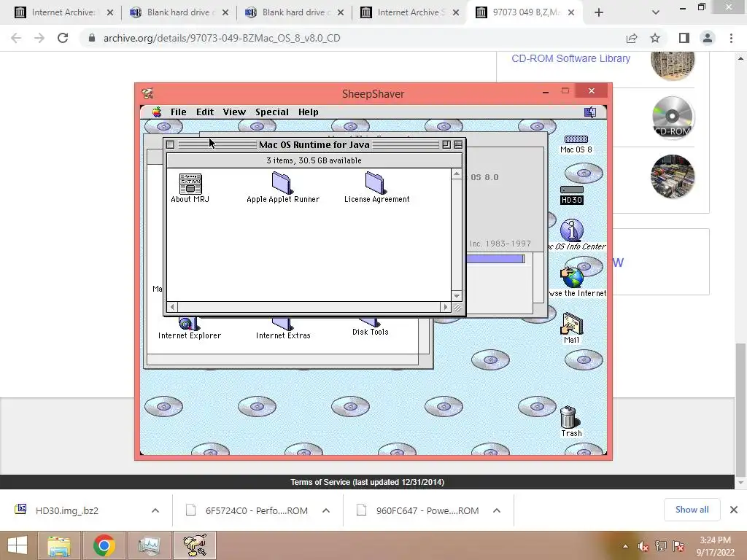Click the horizontal scrollbar right arrow
The width and height of the screenshot is (747, 560).
pos(446,307)
